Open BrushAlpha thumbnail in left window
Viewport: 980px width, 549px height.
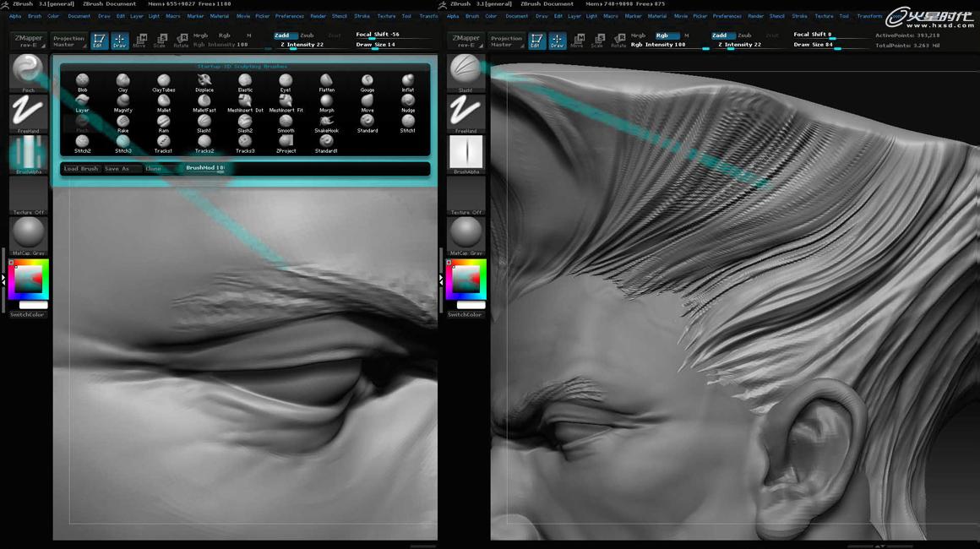click(x=28, y=155)
